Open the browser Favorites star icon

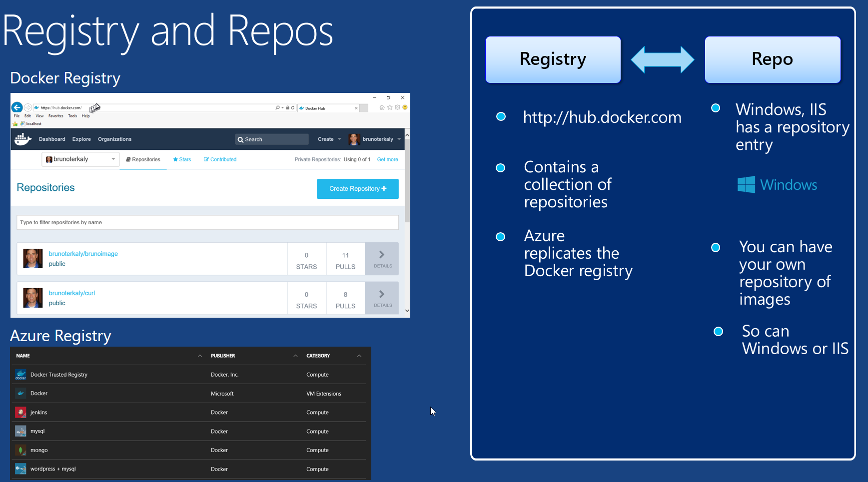[x=390, y=107]
